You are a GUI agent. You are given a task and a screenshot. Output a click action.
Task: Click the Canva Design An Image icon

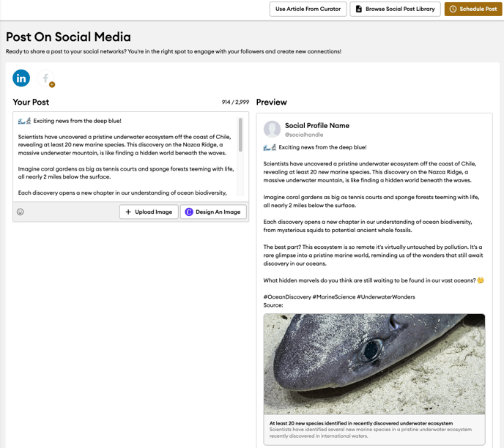[189, 212]
